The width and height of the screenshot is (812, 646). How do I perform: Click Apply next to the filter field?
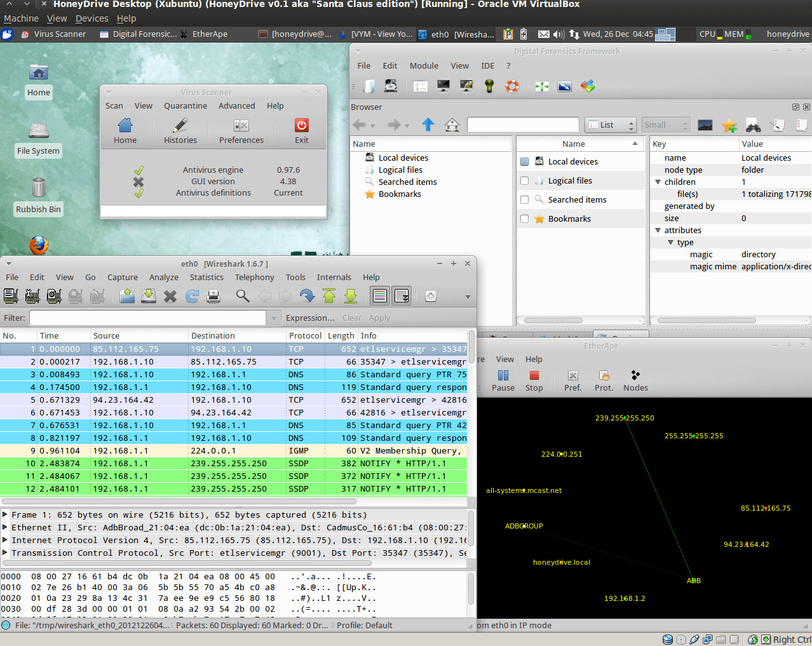pyautogui.click(x=379, y=318)
